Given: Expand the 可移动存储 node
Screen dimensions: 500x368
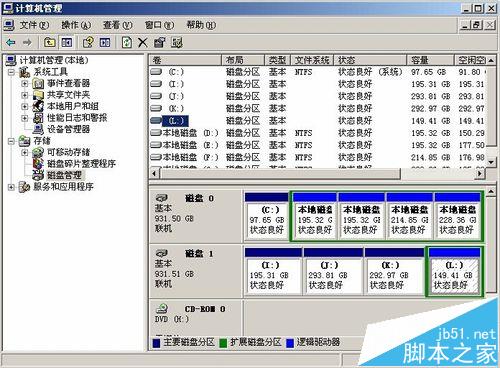Looking at the screenshot, I should tap(25, 152).
